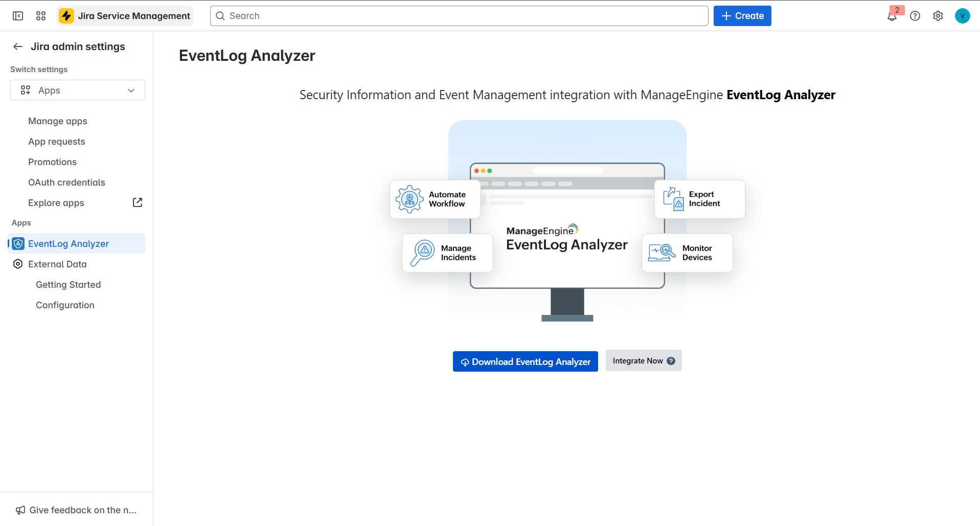This screenshot has width=980, height=526.
Task: Click the EventLog Analyzer shield icon in sidebar
Action: 18,243
